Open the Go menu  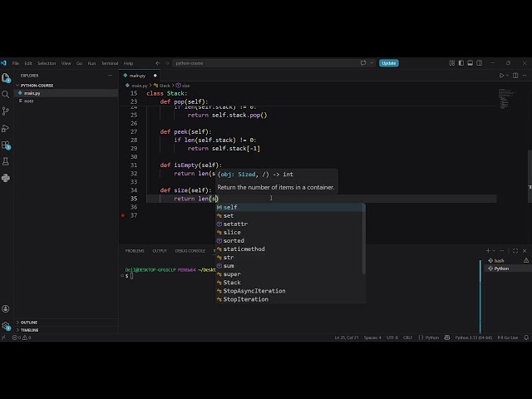(80, 63)
